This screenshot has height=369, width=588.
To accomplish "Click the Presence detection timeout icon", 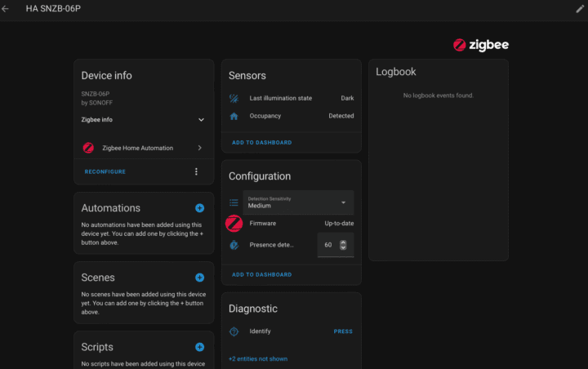I will 234,244.
